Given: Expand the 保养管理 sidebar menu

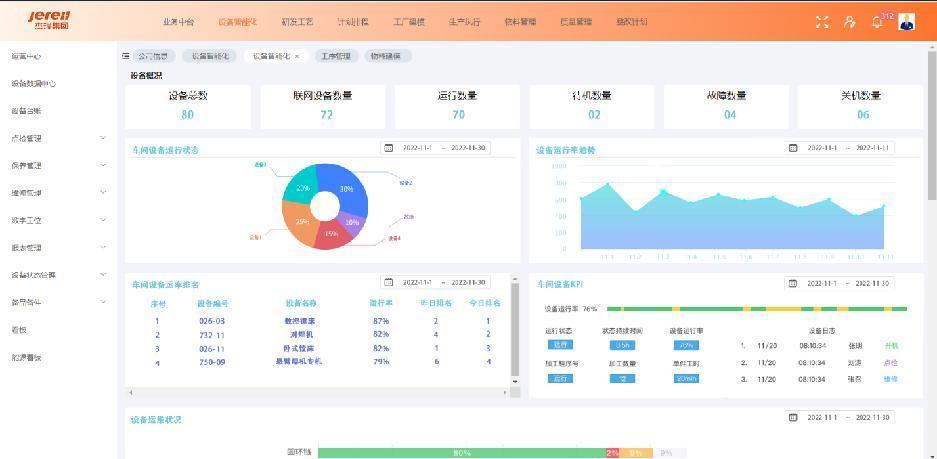Looking at the screenshot, I should (x=102, y=165).
